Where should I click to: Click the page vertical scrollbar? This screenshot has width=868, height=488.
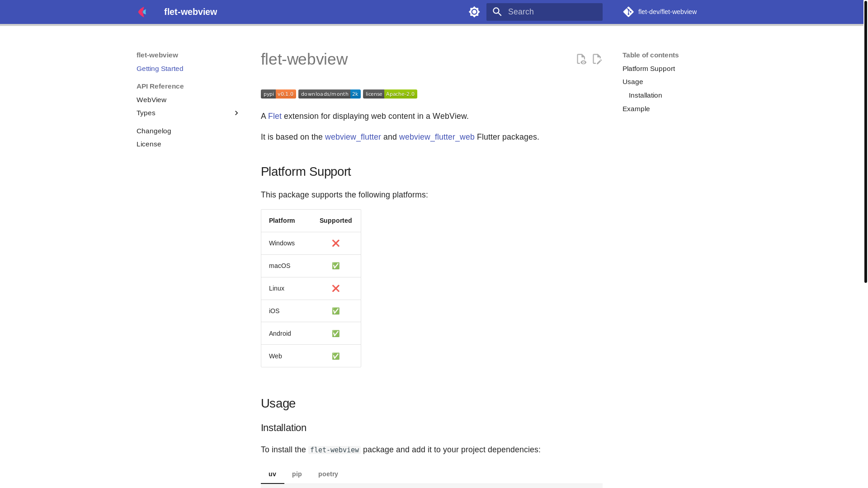(865, 141)
